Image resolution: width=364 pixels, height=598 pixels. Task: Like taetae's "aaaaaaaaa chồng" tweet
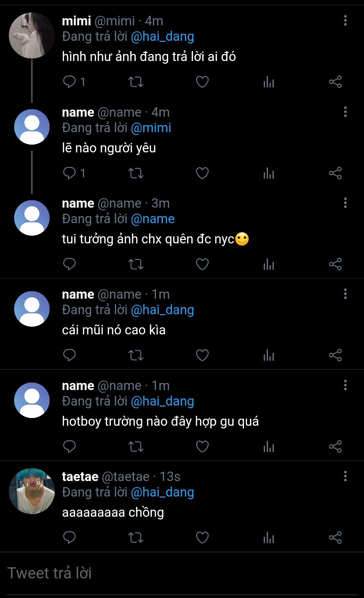(x=202, y=538)
